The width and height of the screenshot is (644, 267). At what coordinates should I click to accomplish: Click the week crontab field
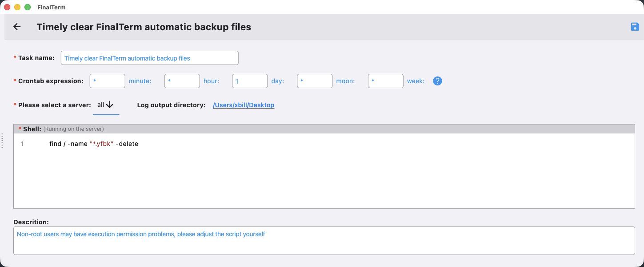[x=386, y=81]
